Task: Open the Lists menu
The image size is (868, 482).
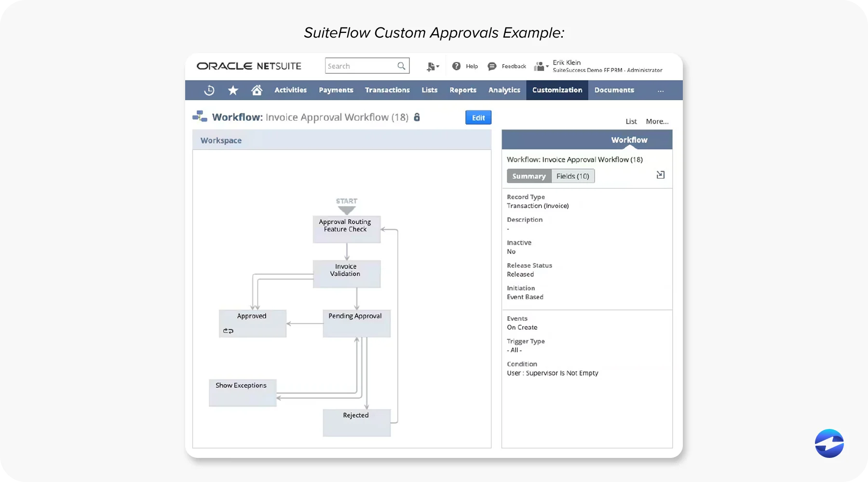Action: (430, 90)
